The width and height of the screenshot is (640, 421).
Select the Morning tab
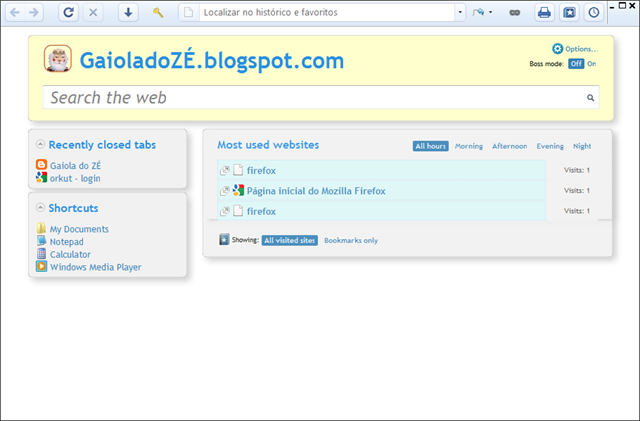(x=469, y=146)
